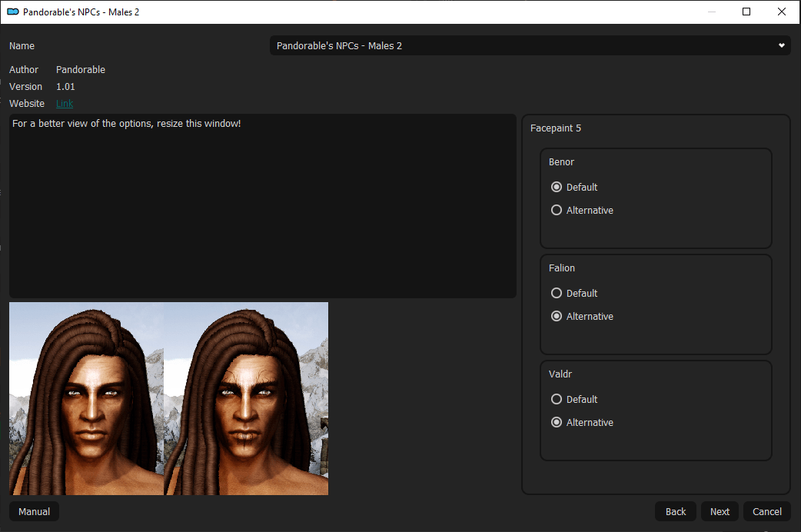Click the 'Valdr' group label
The width and height of the screenshot is (801, 532).
coord(560,374)
